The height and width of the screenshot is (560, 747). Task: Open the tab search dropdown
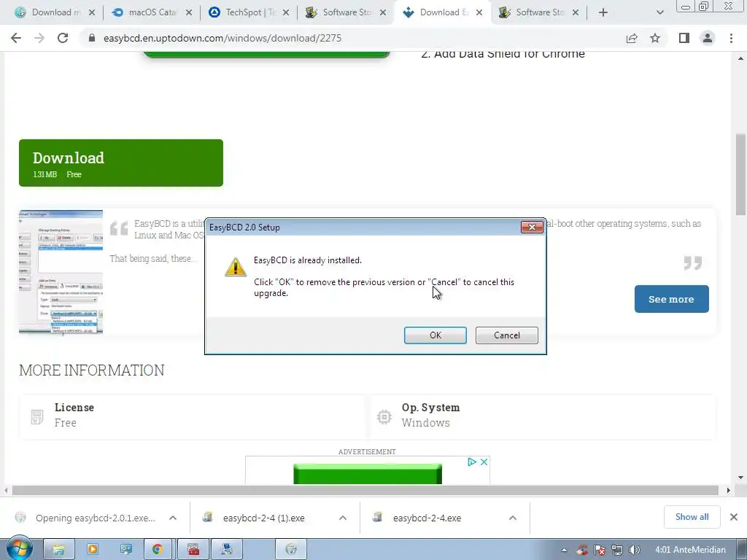tap(659, 13)
